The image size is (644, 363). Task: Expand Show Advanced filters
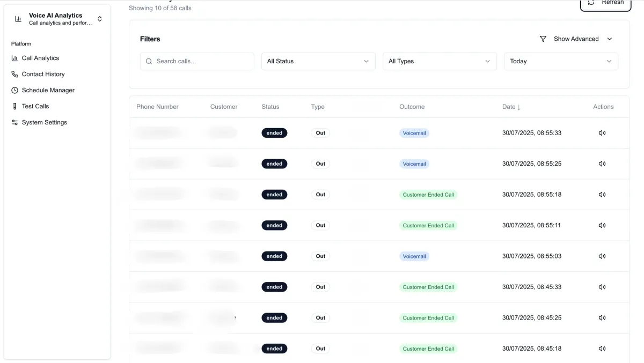[x=576, y=39]
